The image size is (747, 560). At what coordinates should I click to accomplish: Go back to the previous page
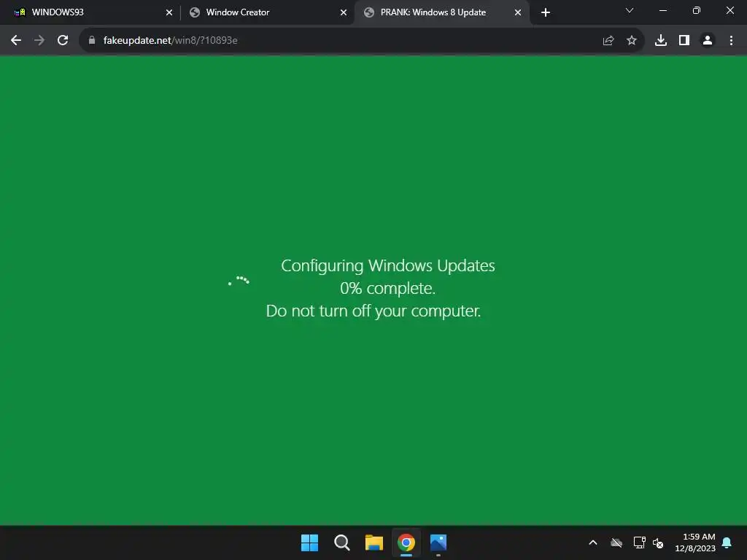tap(16, 41)
